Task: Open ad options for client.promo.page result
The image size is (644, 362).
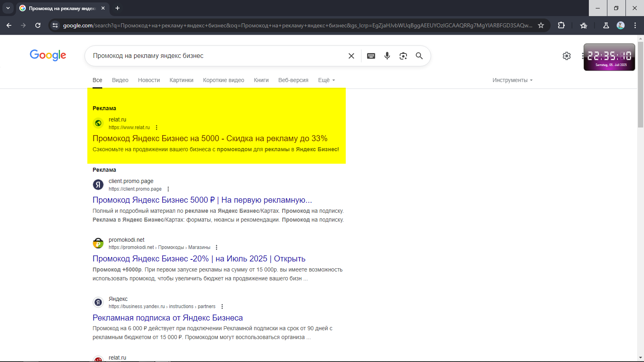Action: coord(168,189)
